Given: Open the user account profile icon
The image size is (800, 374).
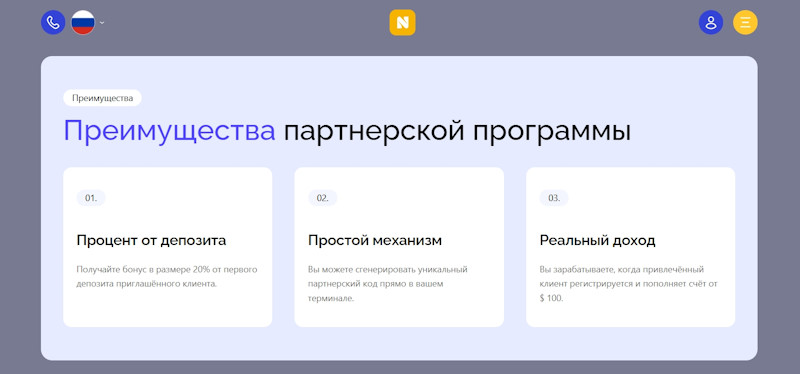Looking at the screenshot, I should [711, 22].
